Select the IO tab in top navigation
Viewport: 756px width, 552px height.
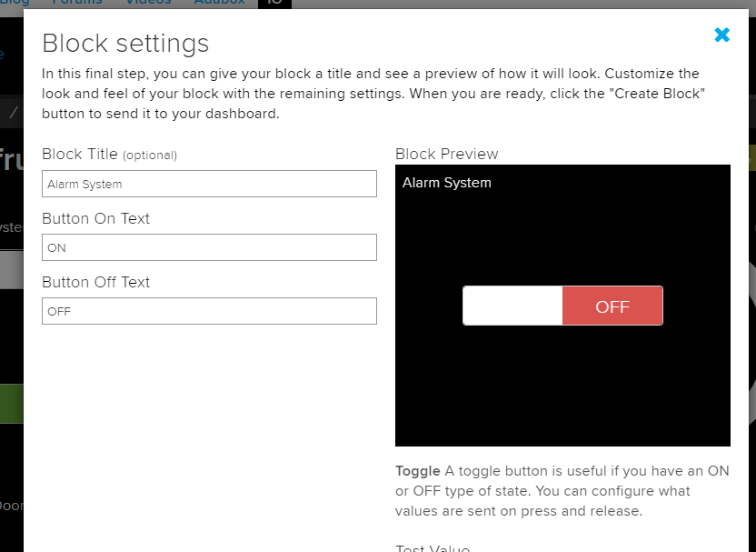pyautogui.click(x=274, y=3)
